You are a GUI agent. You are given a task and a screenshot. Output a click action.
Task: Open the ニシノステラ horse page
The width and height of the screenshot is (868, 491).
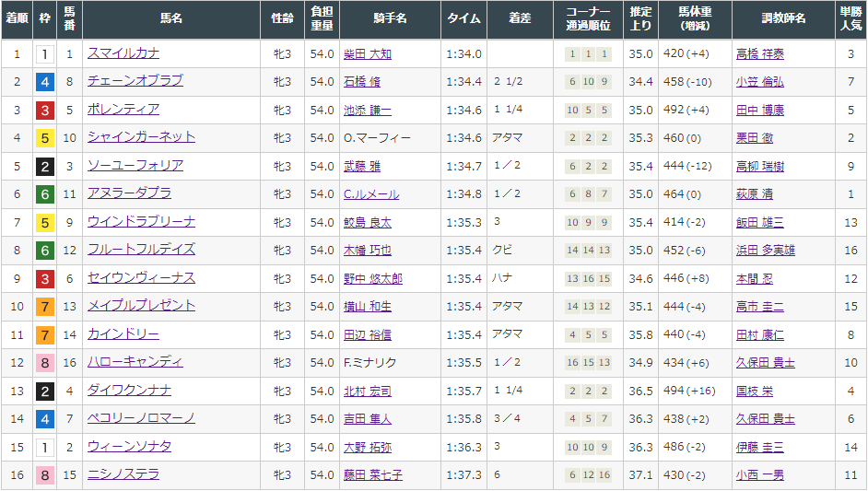(x=123, y=474)
